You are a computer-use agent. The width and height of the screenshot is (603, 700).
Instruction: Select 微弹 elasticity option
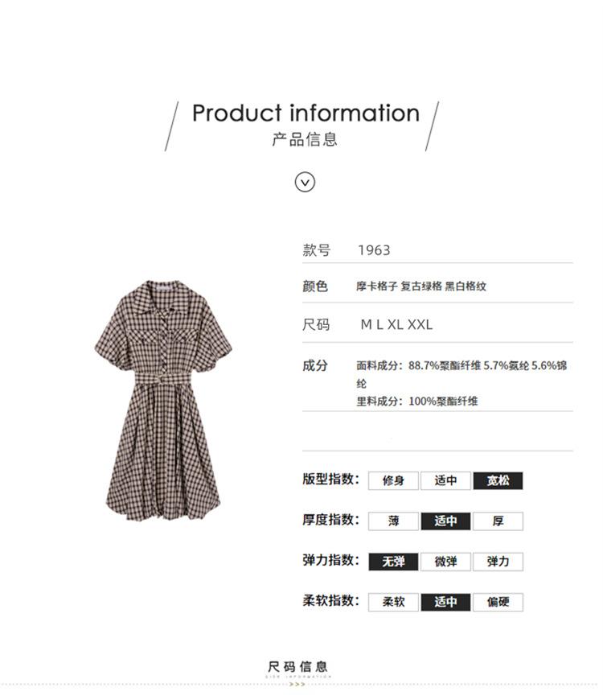tap(445, 562)
